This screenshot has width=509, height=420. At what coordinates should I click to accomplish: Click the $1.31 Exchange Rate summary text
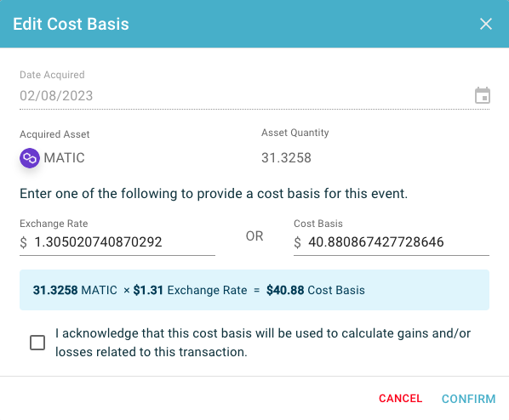(190, 290)
